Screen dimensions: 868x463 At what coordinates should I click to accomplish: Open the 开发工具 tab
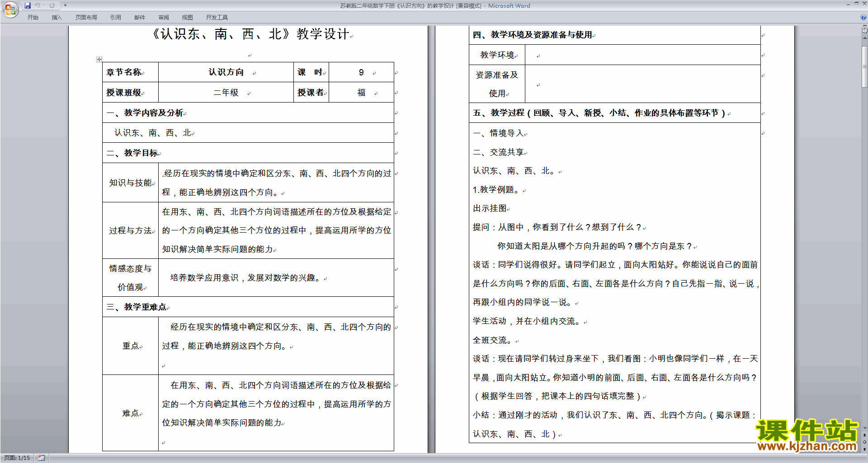pyautogui.click(x=217, y=17)
